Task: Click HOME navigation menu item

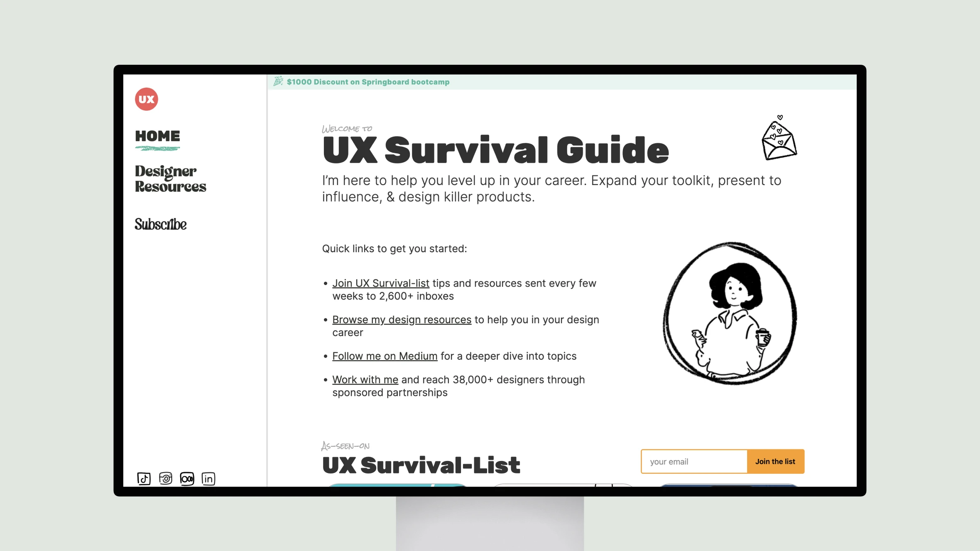Action: click(157, 135)
